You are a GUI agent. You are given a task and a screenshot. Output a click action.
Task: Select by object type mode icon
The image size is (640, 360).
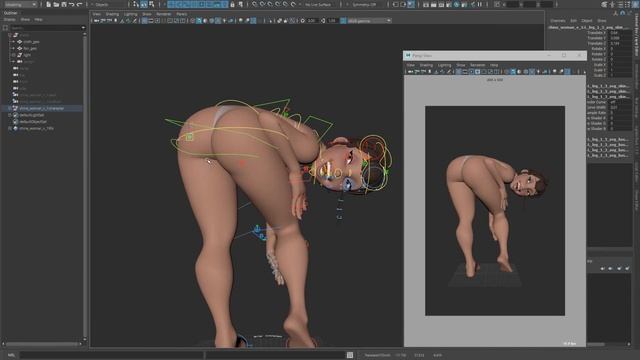tap(144, 4)
